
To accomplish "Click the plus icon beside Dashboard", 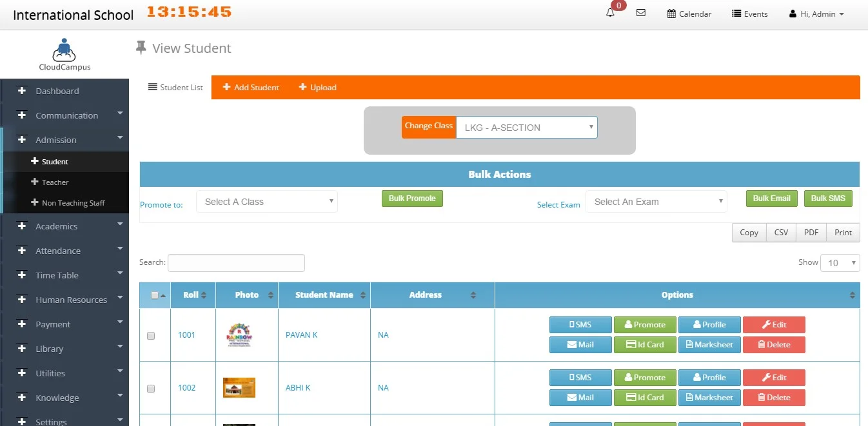I will point(22,91).
